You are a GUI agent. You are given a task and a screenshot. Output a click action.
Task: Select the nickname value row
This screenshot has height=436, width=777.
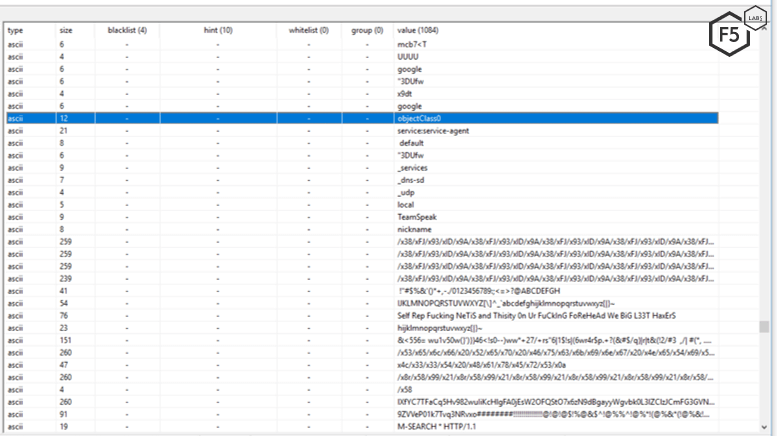(415, 229)
